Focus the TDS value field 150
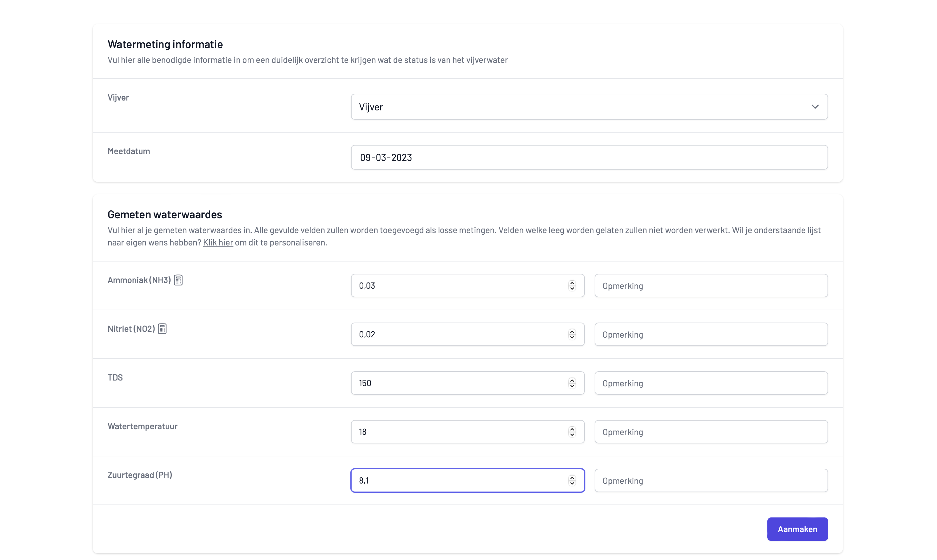This screenshot has width=937, height=560. pos(468,383)
